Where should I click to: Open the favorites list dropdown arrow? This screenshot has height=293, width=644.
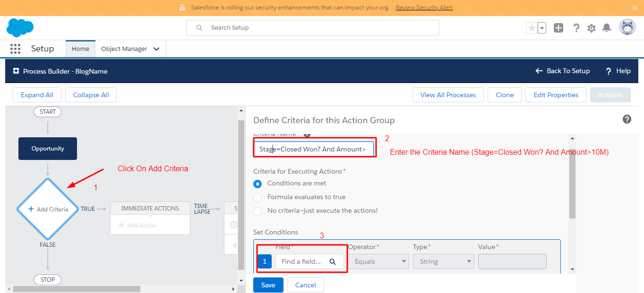pyautogui.click(x=542, y=28)
